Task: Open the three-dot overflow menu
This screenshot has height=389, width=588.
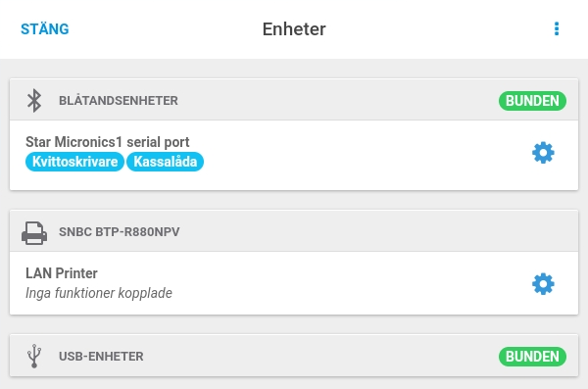Action: [x=557, y=28]
